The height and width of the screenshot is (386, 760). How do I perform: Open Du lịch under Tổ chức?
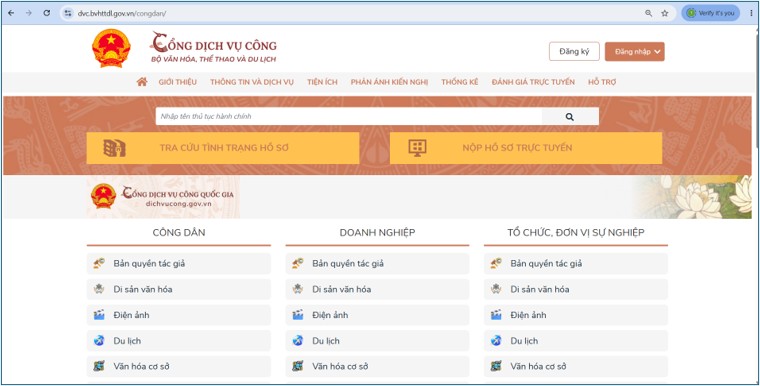click(576, 341)
